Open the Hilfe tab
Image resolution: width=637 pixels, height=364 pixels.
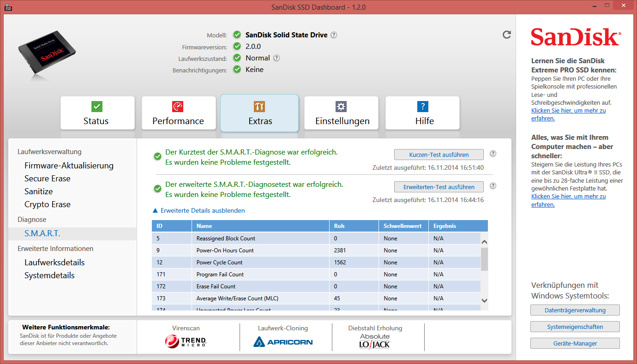(x=422, y=113)
